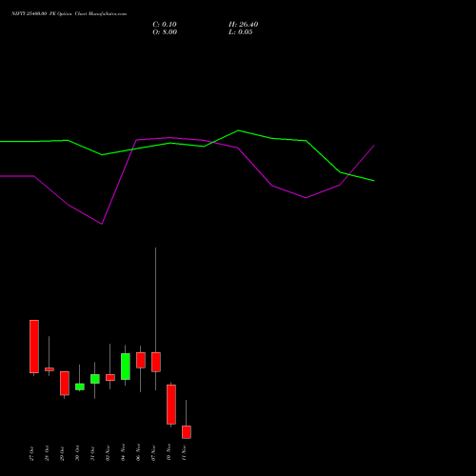Select the '30 Oct' date label
This screenshot has height=476, width=476.
click(77, 453)
